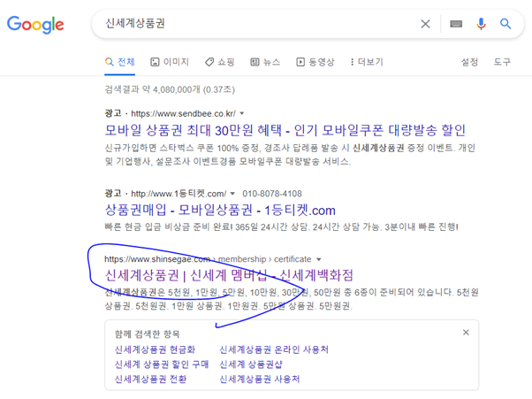Screen dimensions: 532x399
Task: Click the https://www.shinsegae.com result URL text
Action: click(x=157, y=259)
